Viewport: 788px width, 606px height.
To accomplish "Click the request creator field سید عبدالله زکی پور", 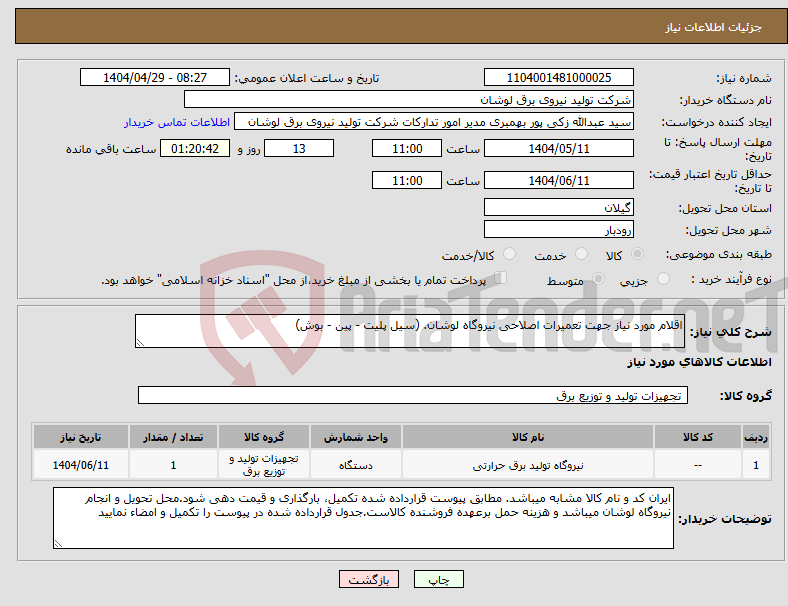I will click(434, 122).
